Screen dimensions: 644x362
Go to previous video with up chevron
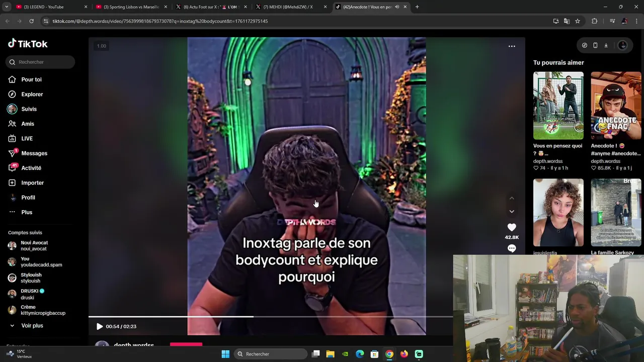[x=512, y=198]
